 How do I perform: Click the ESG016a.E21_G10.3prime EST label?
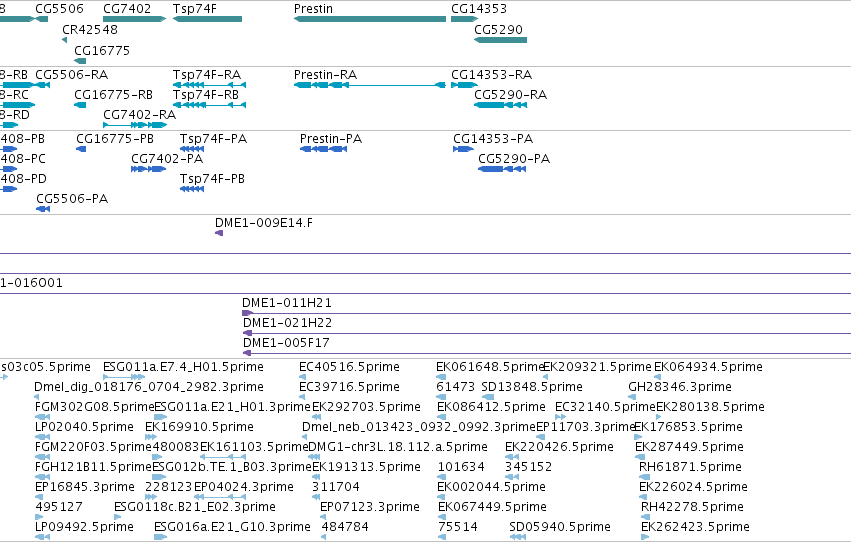coord(232,527)
